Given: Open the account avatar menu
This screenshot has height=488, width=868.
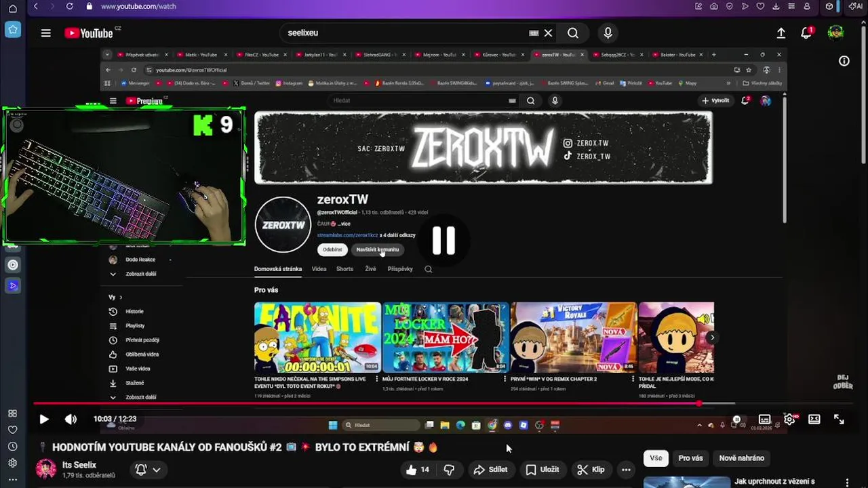Looking at the screenshot, I should coord(835,33).
